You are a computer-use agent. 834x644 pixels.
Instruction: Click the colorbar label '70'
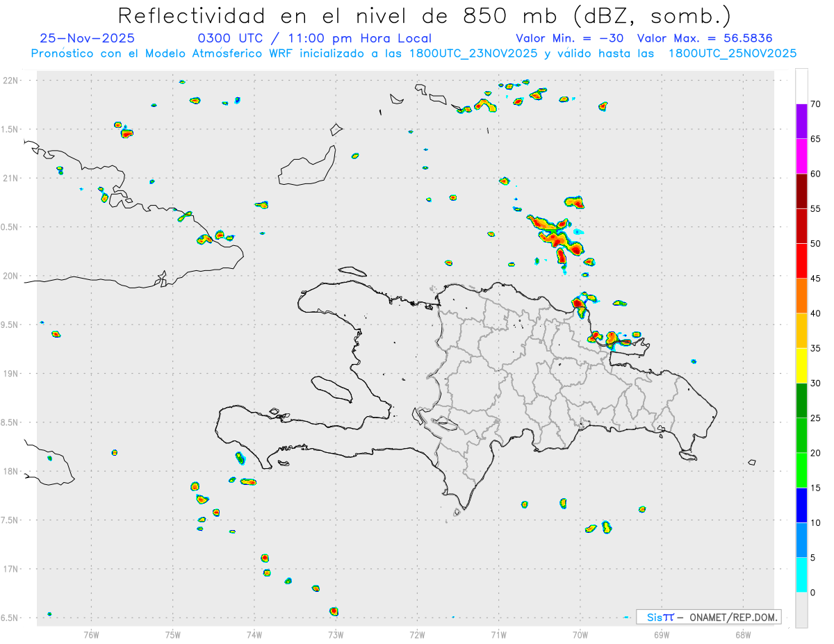click(815, 104)
